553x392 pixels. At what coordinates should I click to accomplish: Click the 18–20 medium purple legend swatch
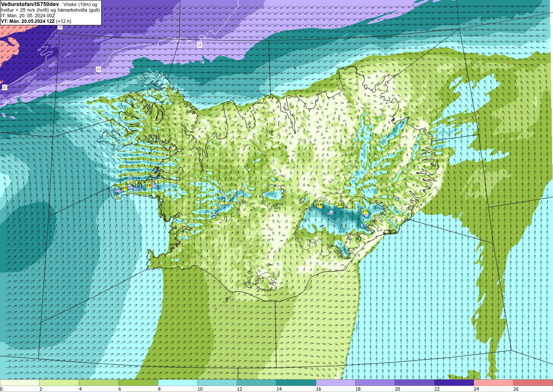[x=375, y=383]
